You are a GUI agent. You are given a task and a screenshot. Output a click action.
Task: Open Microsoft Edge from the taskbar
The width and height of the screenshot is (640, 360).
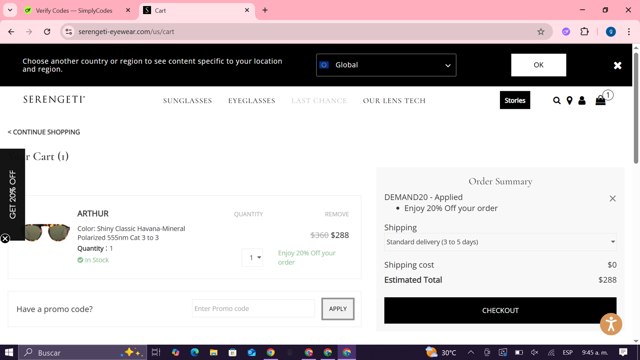(x=195, y=352)
